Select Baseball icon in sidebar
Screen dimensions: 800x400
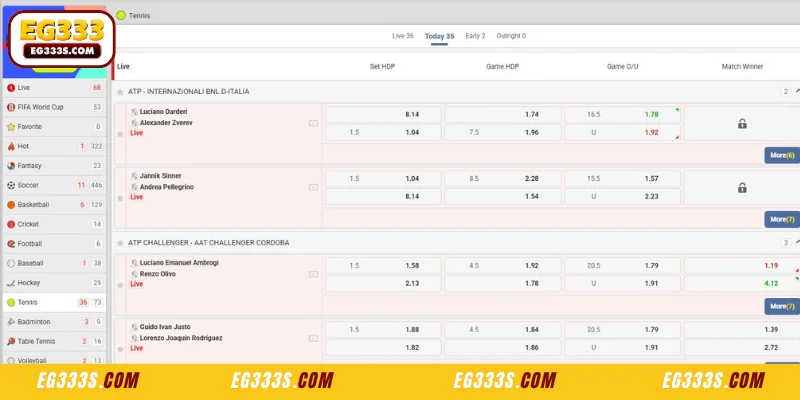coord(11,263)
